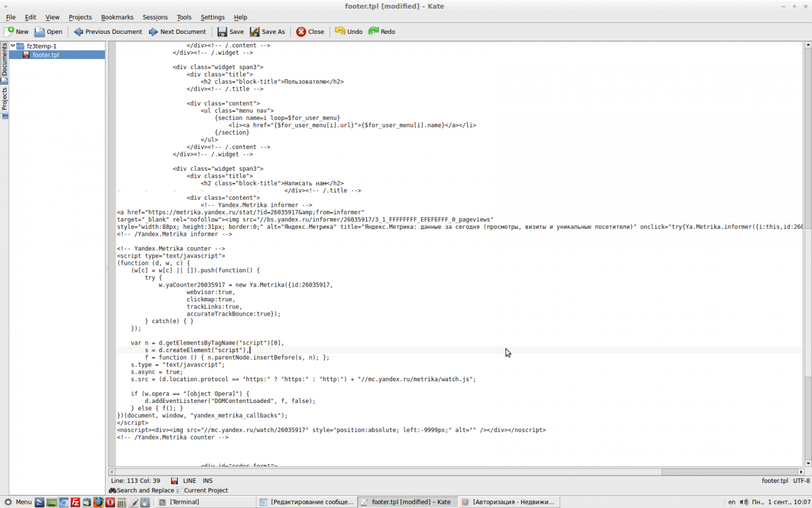812x508 pixels.
Task: Launch FileZilla from the taskbar
Action: [x=75, y=502]
